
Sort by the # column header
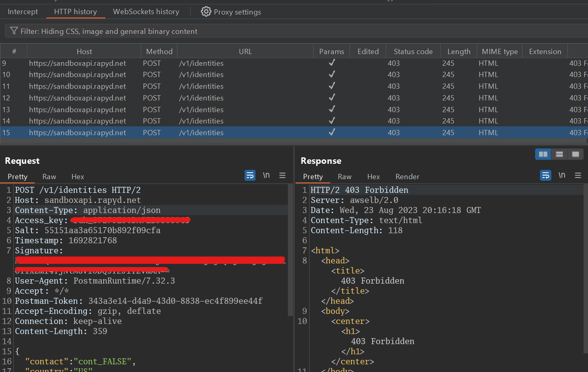pyautogui.click(x=14, y=51)
